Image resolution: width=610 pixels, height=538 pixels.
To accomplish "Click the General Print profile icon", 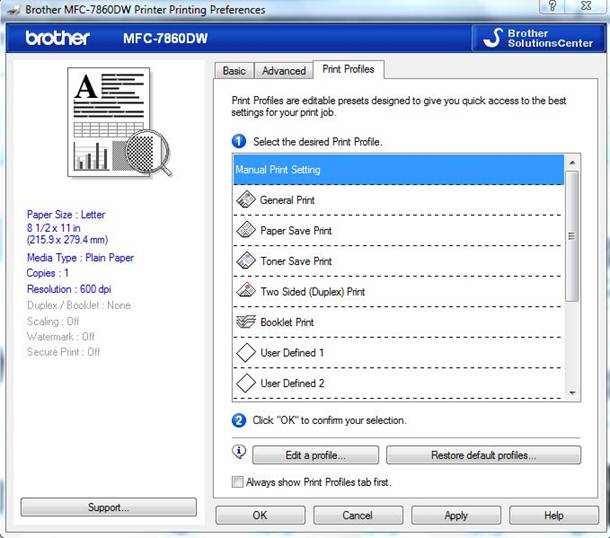I will click(246, 200).
